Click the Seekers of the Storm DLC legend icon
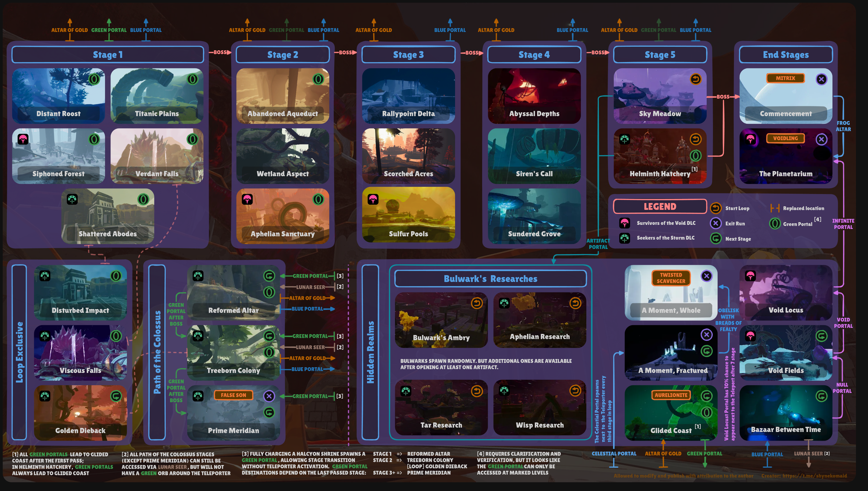 click(x=624, y=238)
